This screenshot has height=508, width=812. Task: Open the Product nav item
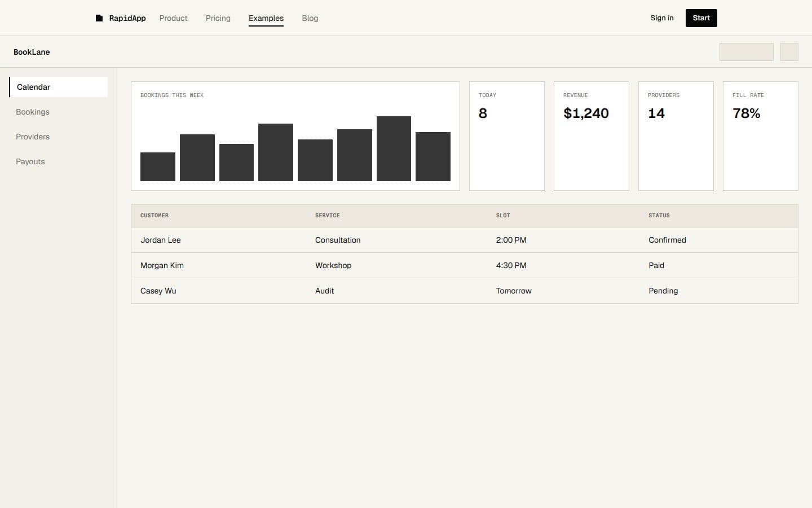(x=173, y=18)
